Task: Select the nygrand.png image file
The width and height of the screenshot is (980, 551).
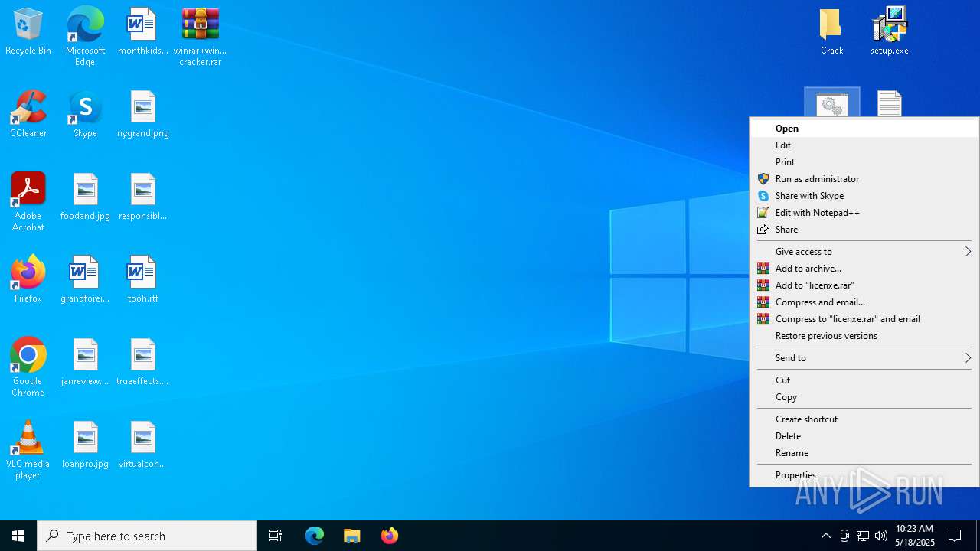Action: click(x=142, y=115)
